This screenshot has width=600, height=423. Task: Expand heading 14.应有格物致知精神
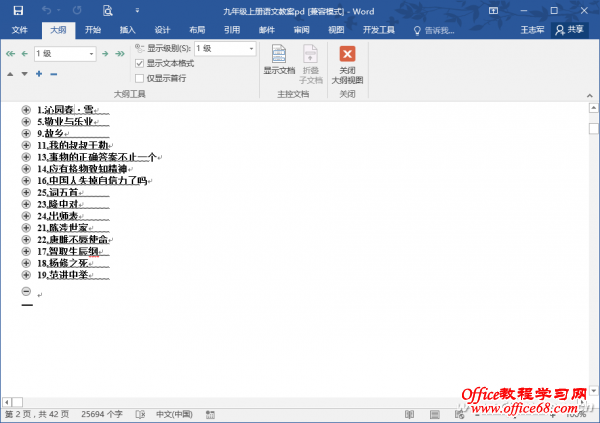(26, 169)
